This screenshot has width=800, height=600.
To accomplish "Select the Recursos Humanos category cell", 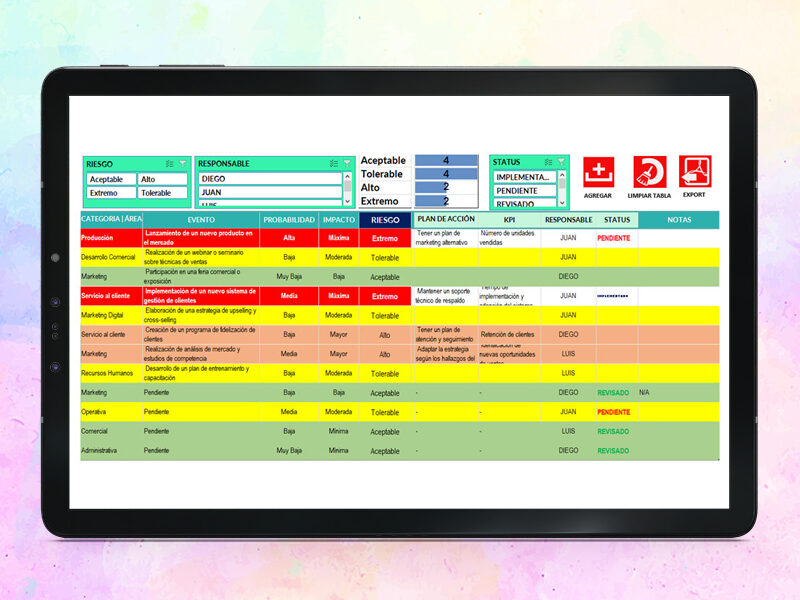I will (111, 373).
